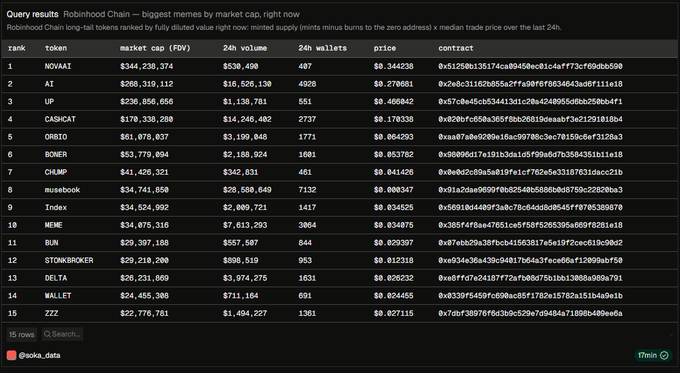The width and height of the screenshot is (680, 373).
Task: Click the 17min refresh status badge
Action: [653, 355]
